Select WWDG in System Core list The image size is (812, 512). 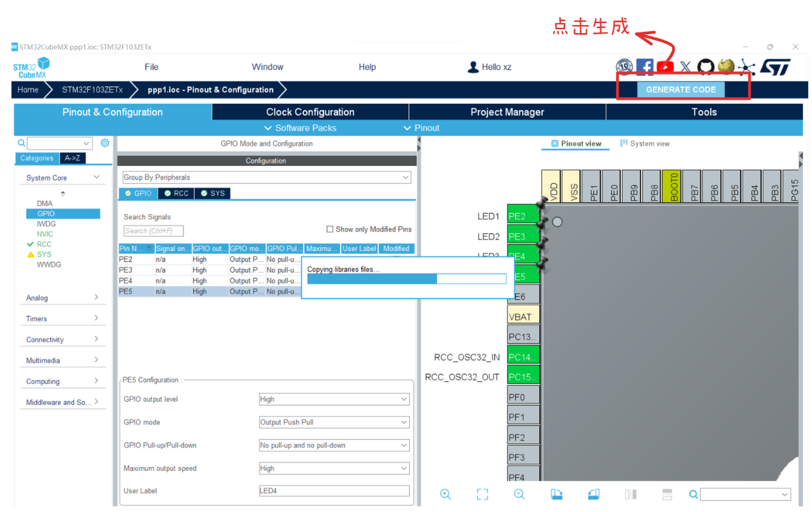pos(49,264)
